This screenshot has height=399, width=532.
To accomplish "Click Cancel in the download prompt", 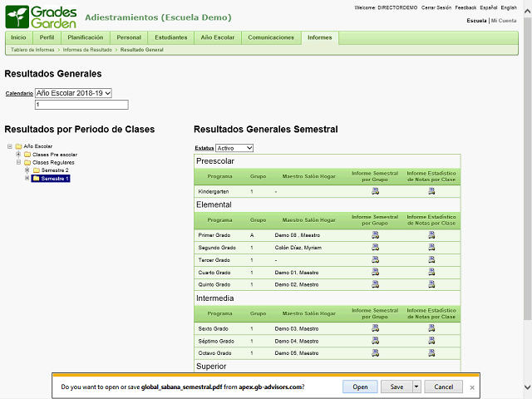I will 443,387.
